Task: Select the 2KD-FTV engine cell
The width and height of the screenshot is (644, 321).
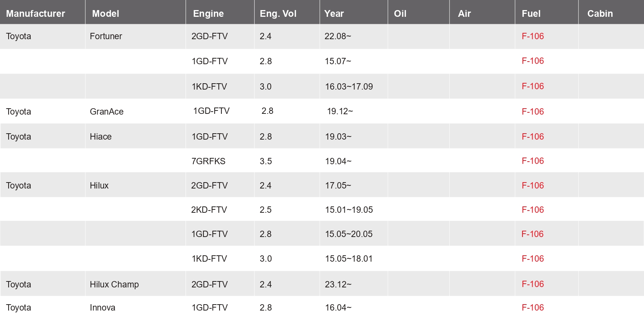Action: click(209, 210)
